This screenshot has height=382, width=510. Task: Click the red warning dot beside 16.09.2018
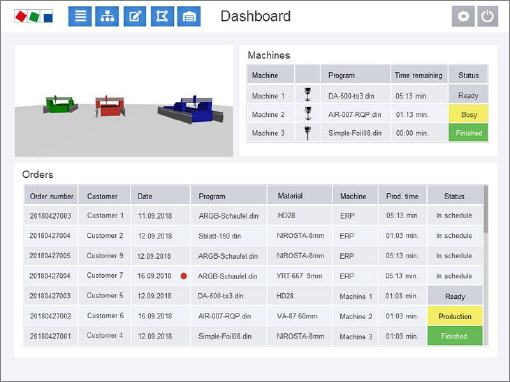click(x=183, y=276)
